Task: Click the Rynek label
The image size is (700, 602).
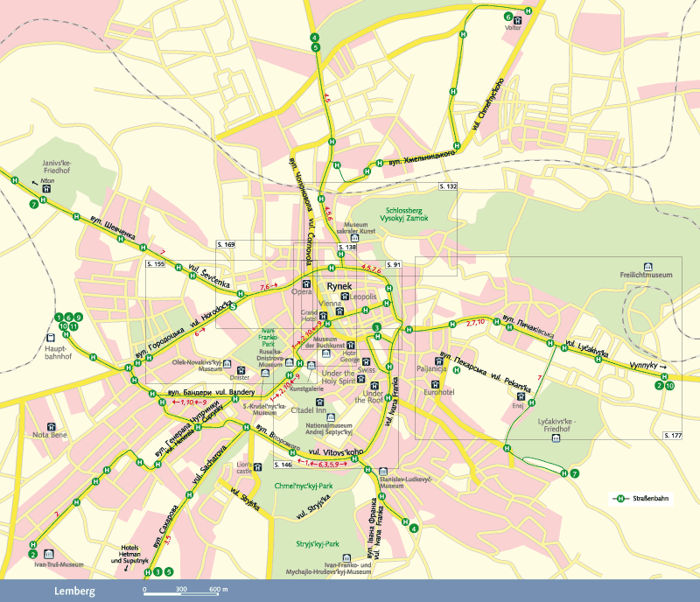Action: point(339,286)
